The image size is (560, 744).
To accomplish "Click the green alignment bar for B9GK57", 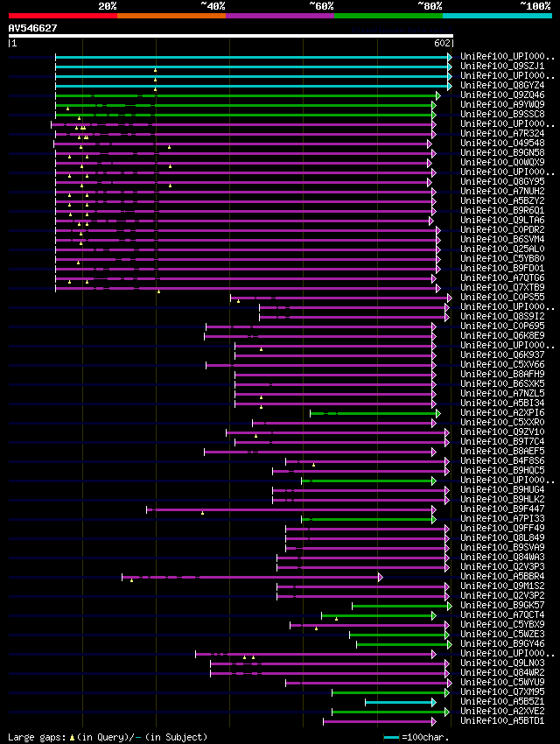I will tap(402, 607).
